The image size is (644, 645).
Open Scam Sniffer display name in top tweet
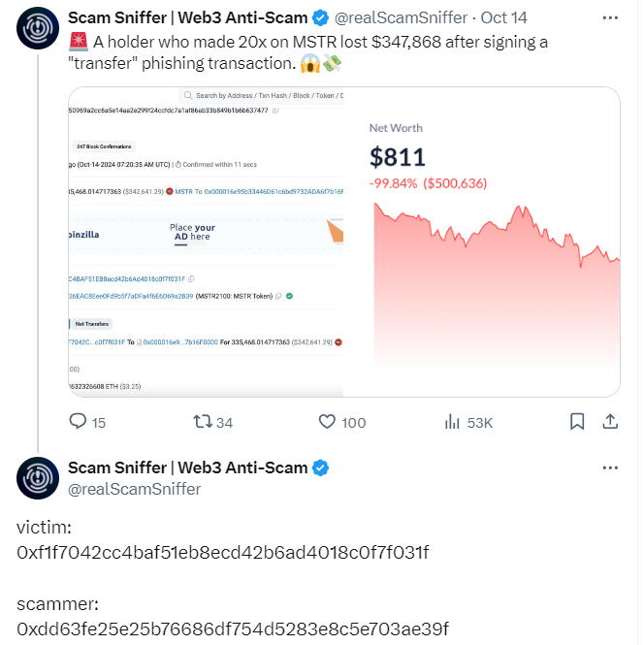coord(187,18)
